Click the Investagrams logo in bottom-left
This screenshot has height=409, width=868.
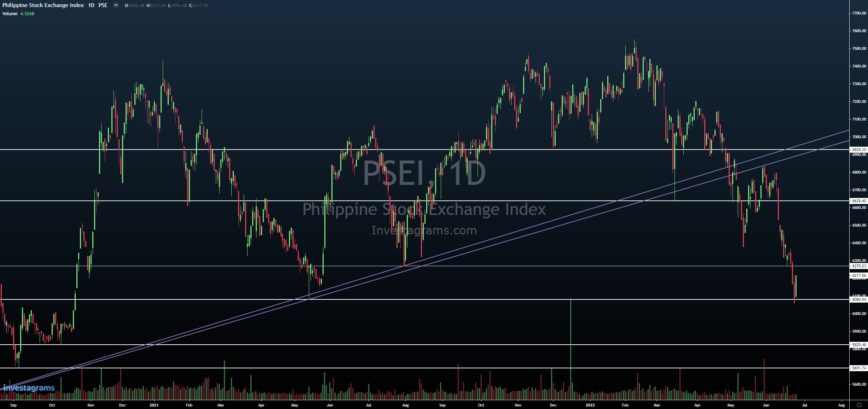(x=29, y=388)
